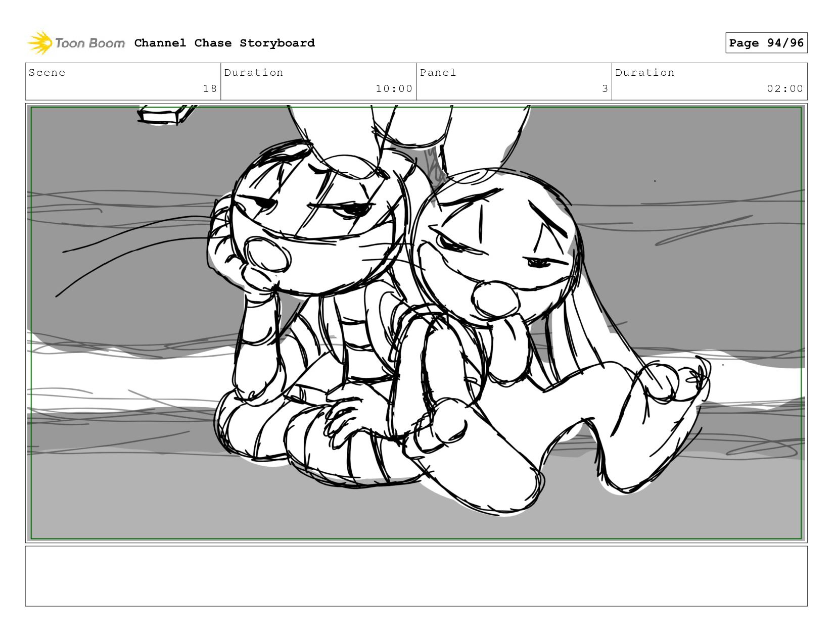The image size is (834, 644).
Task: Select the Channel Chase Storyboard title
Action: pyautogui.click(x=224, y=43)
